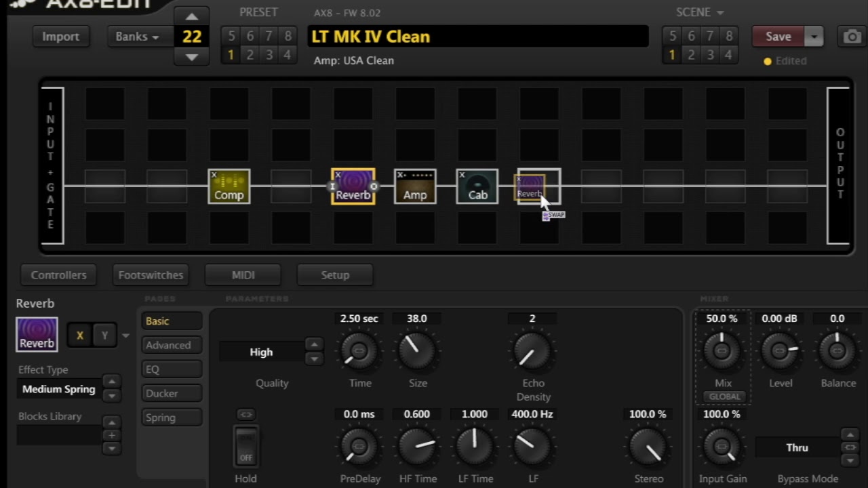Select preset slot 5
This screenshot has height=488, width=868.
(x=231, y=36)
